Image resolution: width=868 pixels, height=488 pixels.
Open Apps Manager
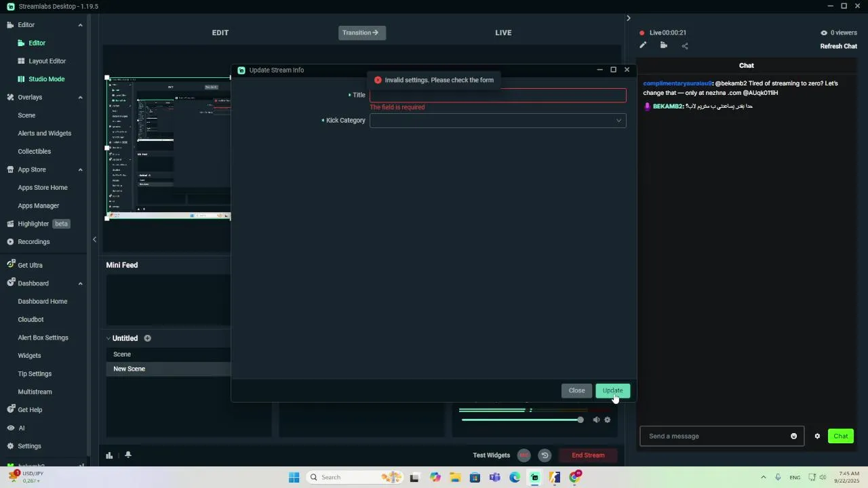[39, 206]
